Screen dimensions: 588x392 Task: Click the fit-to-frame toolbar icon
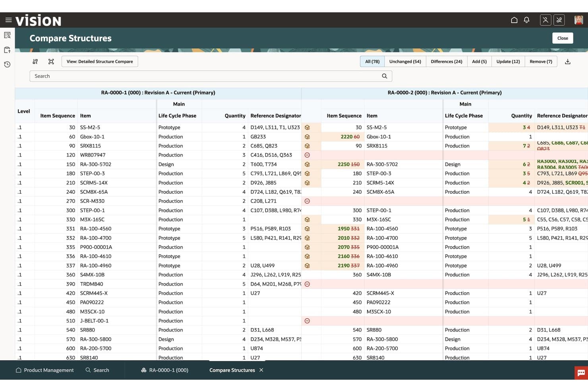(51, 62)
